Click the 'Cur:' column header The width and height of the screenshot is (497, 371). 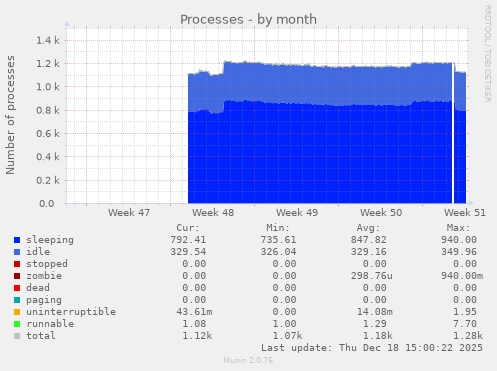188,228
